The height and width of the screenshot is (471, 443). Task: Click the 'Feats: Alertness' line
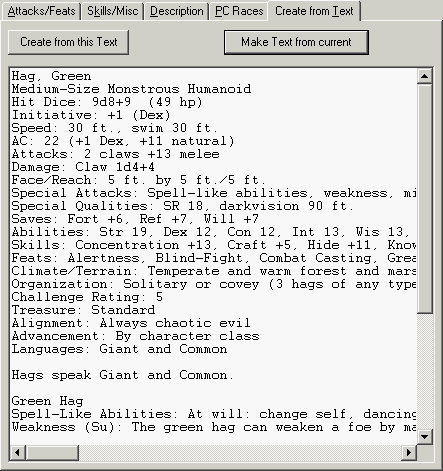(x=213, y=258)
